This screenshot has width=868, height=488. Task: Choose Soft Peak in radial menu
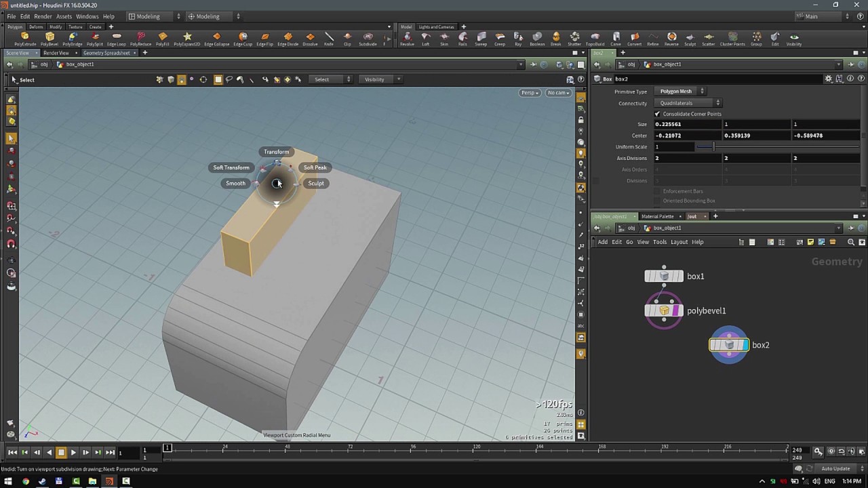(x=315, y=167)
